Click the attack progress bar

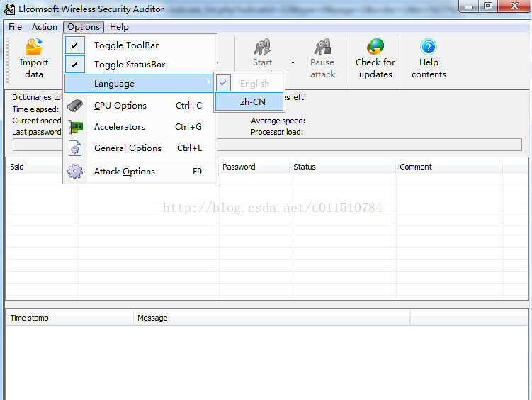[267, 145]
